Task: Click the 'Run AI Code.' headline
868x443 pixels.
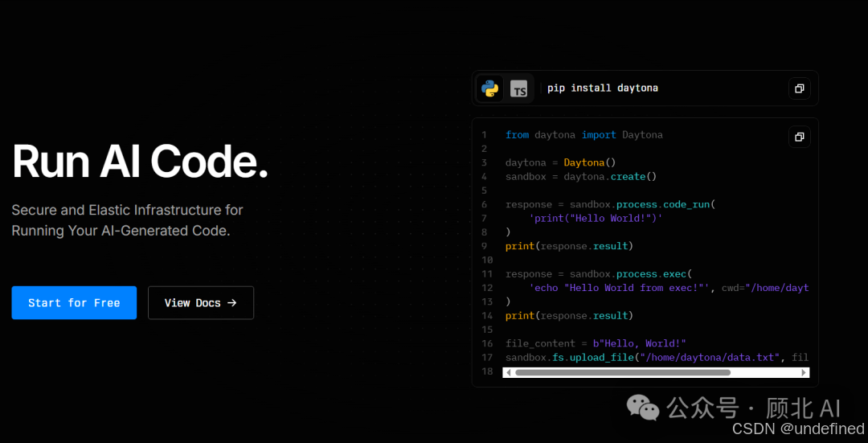Action: click(x=140, y=161)
